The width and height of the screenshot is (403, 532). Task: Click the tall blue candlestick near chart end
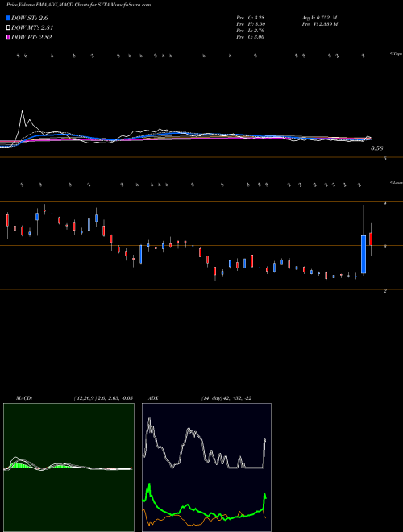point(364,254)
